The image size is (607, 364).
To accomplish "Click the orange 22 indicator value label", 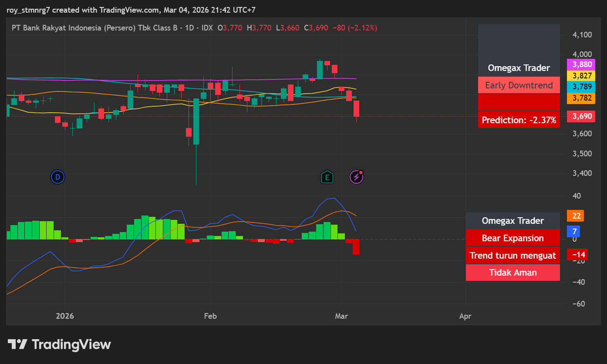I will tap(575, 216).
